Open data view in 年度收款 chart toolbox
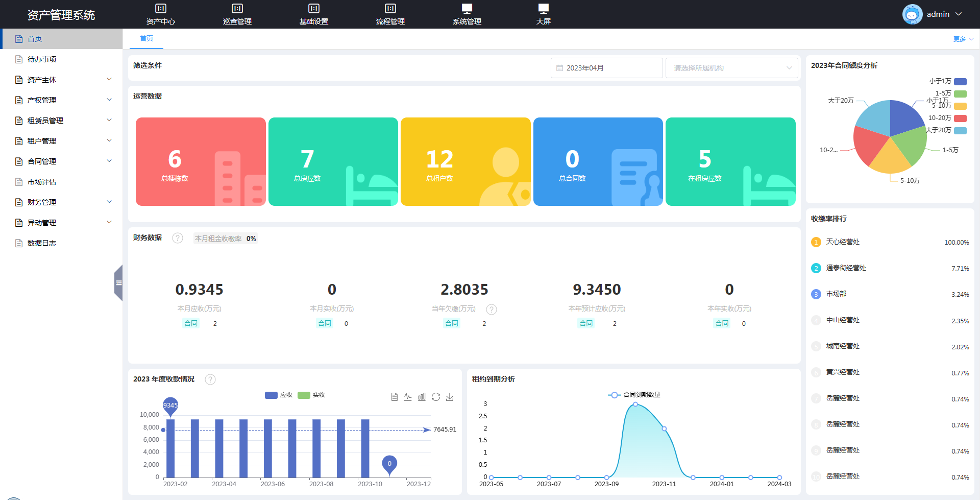Image resolution: width=980 pixels, height=500 pixels. click(x=394, y=397)
